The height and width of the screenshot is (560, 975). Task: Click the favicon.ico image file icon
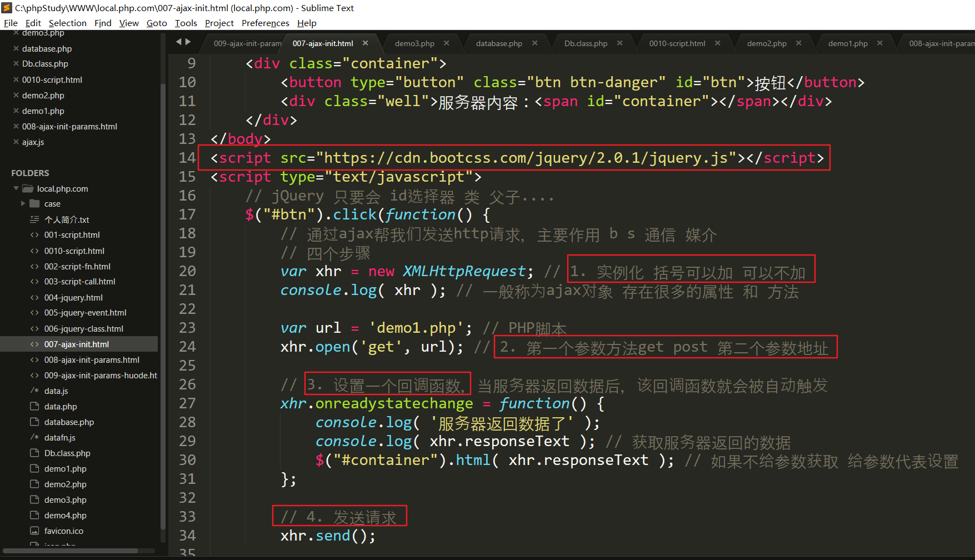pyautogui.click(x=34, y=531)
